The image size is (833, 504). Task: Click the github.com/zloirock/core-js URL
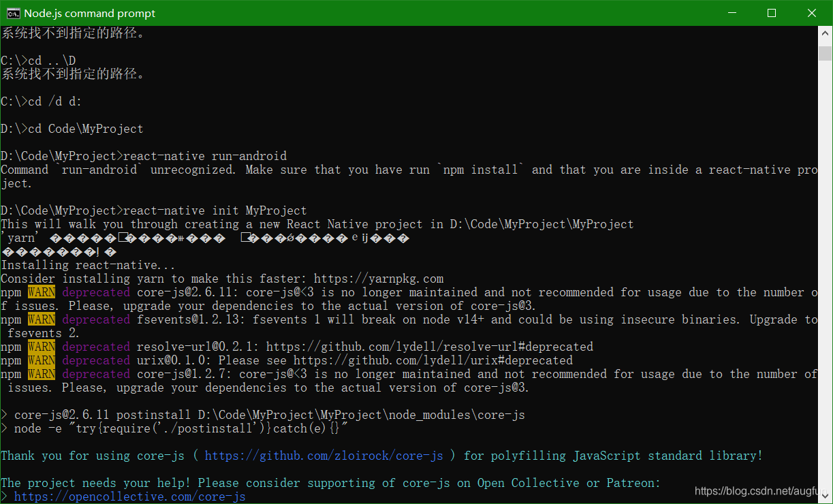324,456
